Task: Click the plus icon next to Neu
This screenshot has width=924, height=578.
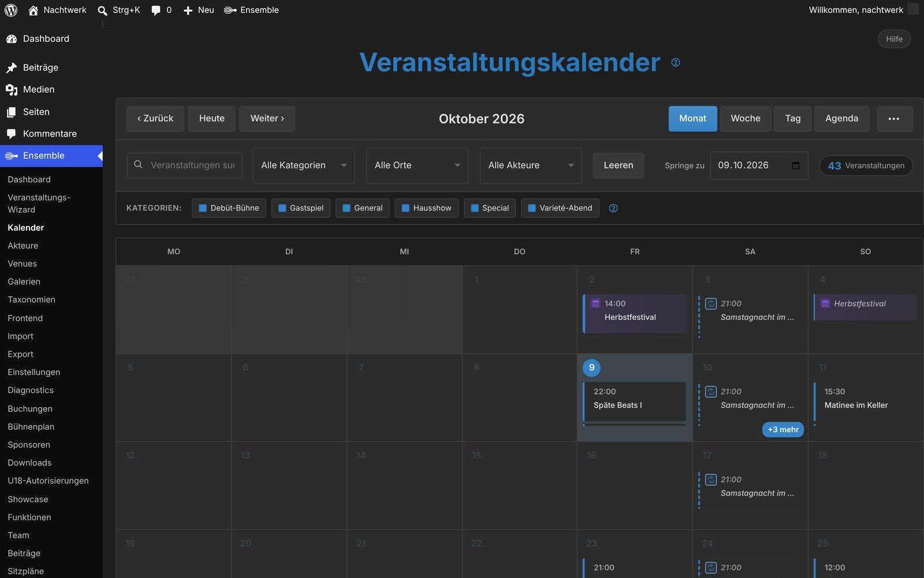Action: [188, 10]
